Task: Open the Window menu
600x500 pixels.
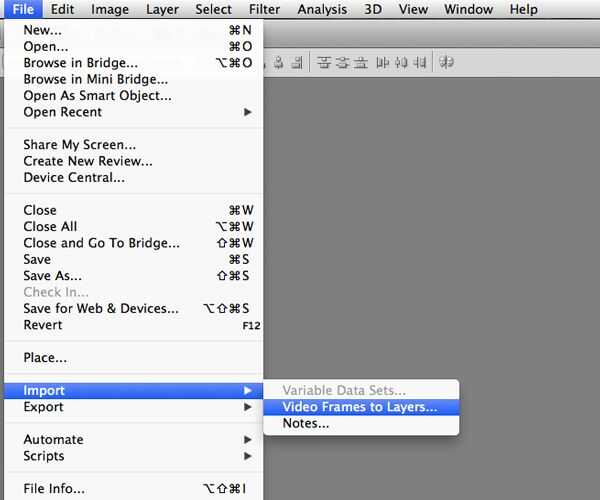Action: 468,9
